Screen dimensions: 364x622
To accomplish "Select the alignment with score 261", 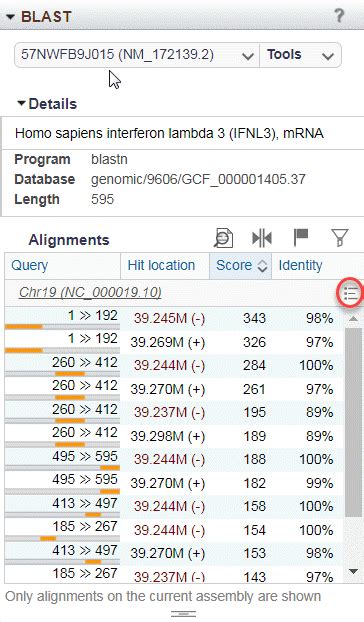I will 174,389.
